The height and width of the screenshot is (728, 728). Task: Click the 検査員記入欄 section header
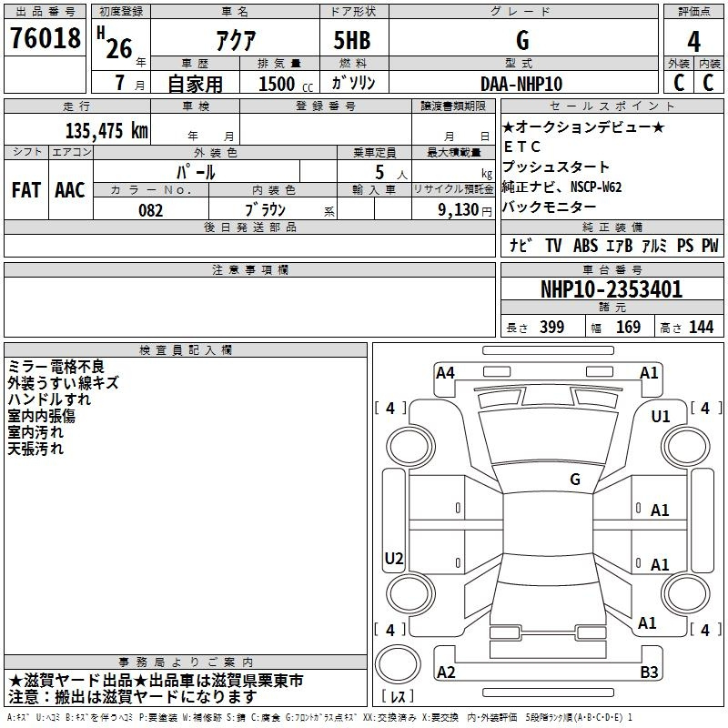click(x=186, y=350)
